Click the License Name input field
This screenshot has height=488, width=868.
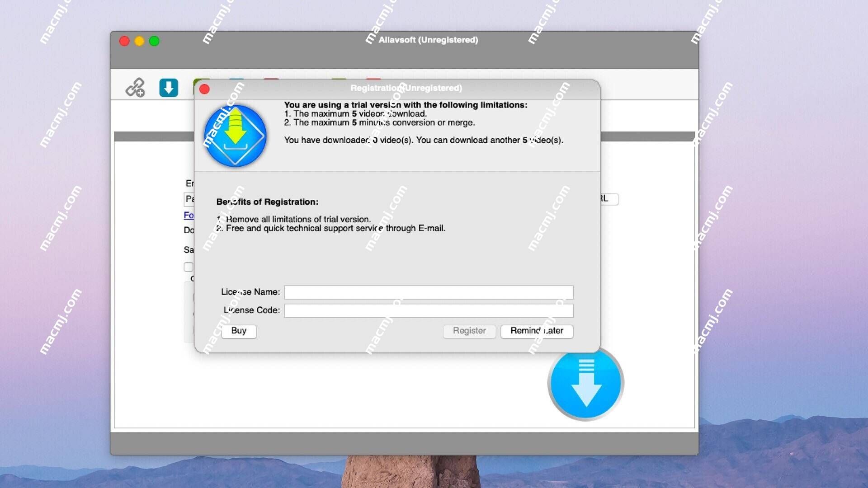[x=429, y=292]
